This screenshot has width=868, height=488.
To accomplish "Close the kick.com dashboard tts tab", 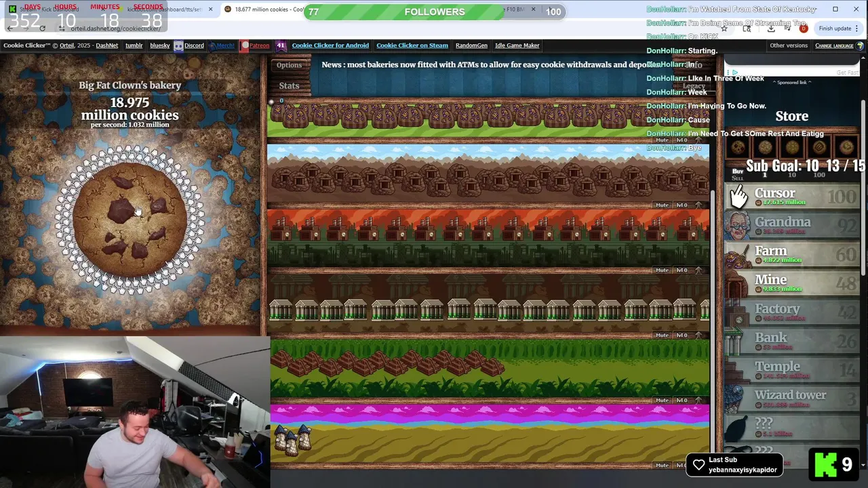I will pyautogui.click(x=210, y=9).
